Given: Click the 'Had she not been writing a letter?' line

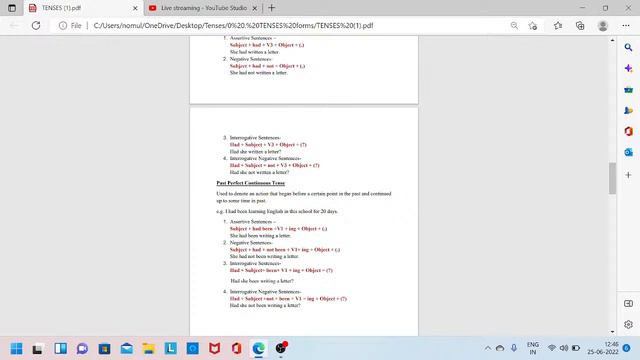Looking at the screenshot, I should (x=265, y=305).
